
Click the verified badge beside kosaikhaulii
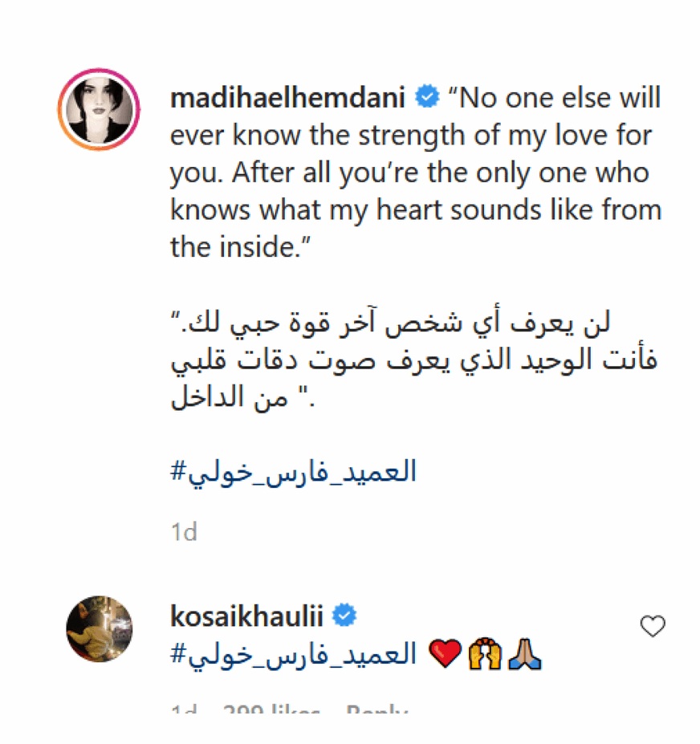pos(344,614)
